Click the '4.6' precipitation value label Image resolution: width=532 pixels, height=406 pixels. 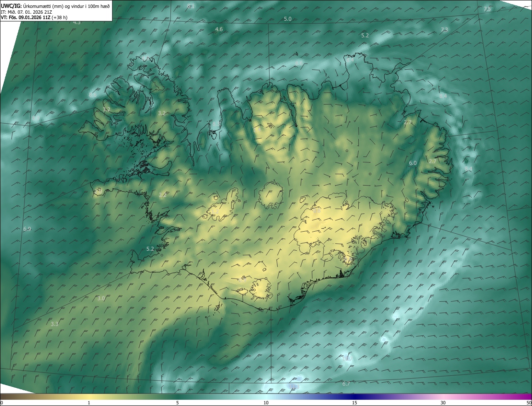pyautogui.click(x=219, y=29)
